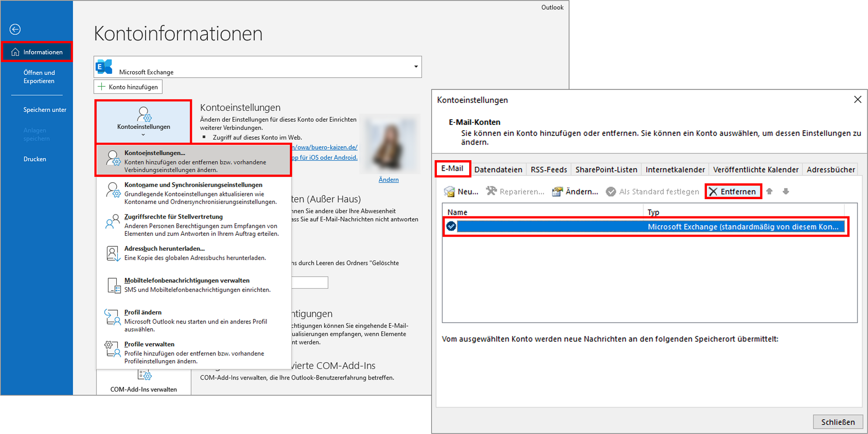Click the Mobiltelefonbenachrichtigungen phone icon
Screen dimensions: 868x434
pyautogui.click(x=113, y=285)
